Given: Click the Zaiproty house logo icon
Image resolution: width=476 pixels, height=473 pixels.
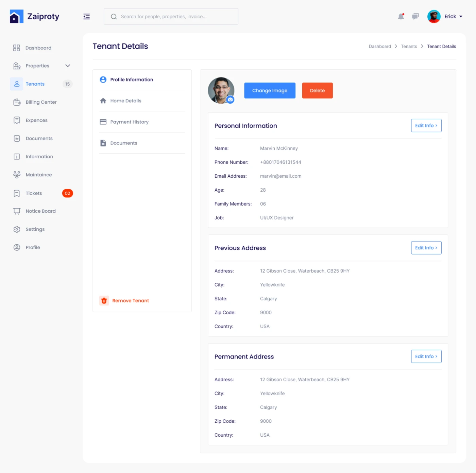Looking at the screenshot, I should pos(16,16).
